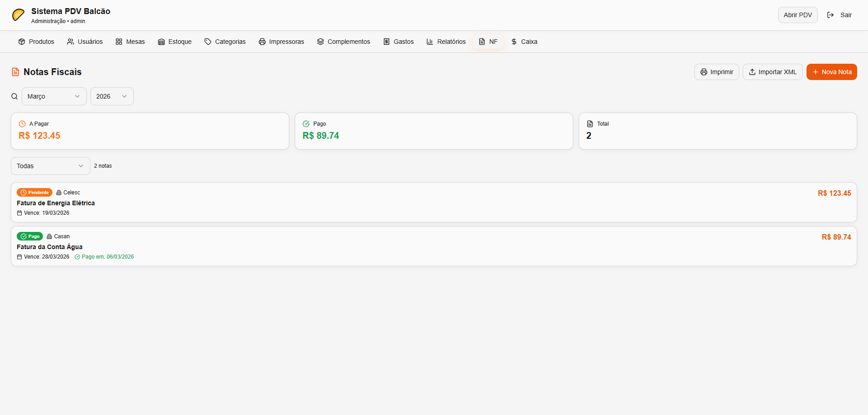This screenshot has height=415, width=868.
Task: Go to the Estoque tab
Action: coord(175,42)
